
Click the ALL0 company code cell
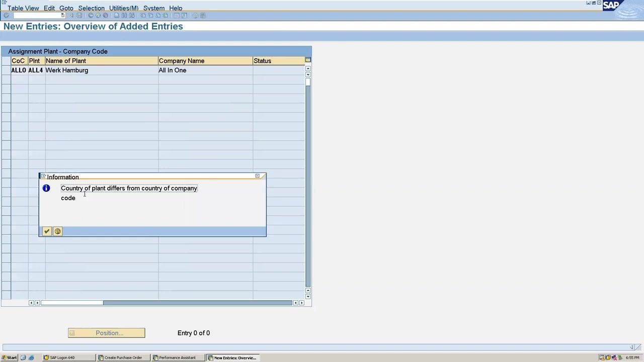[x=19, y=70]
